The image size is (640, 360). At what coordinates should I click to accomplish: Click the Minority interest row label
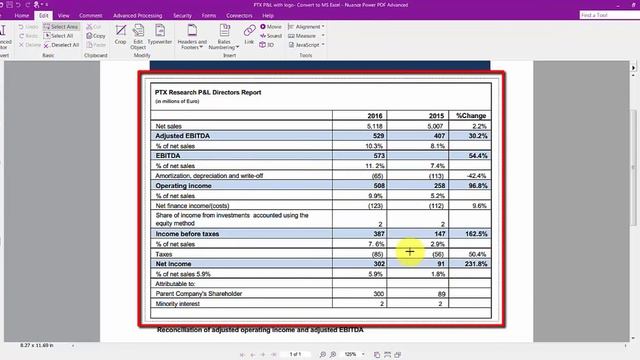click(x=178, y=304)
